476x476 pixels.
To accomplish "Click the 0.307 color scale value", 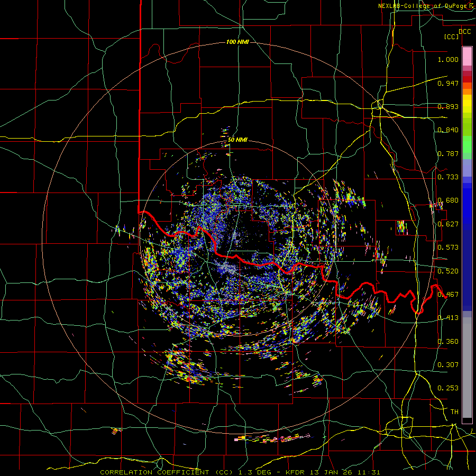I will click(x=448, y=365).
